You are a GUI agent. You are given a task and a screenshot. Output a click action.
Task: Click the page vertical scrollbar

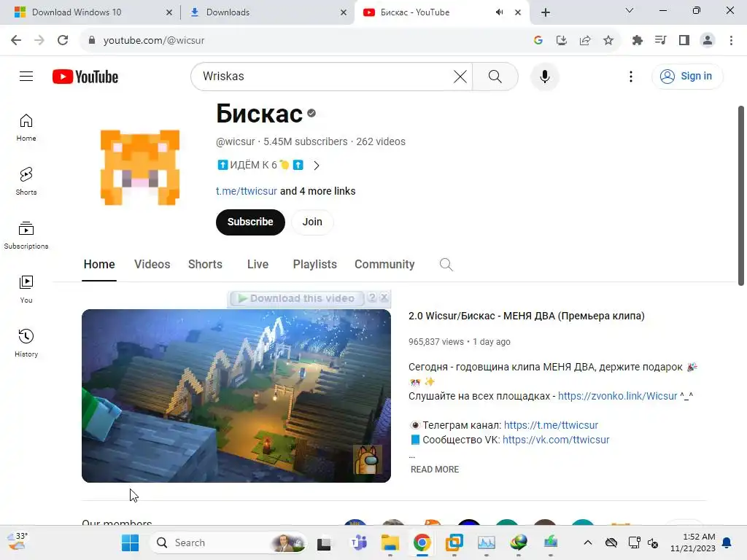(741, 195)
